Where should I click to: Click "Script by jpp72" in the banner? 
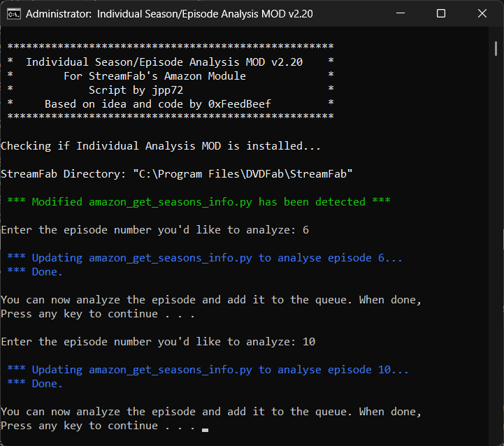tap(136, 90)
